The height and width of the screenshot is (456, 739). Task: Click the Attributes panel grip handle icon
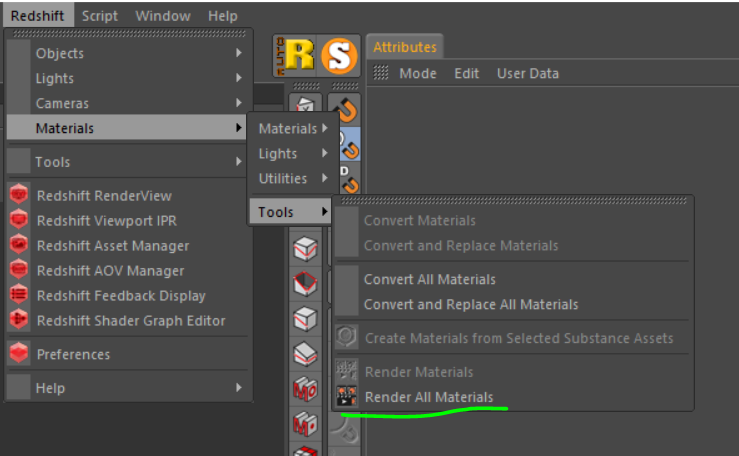click(380, 73)
